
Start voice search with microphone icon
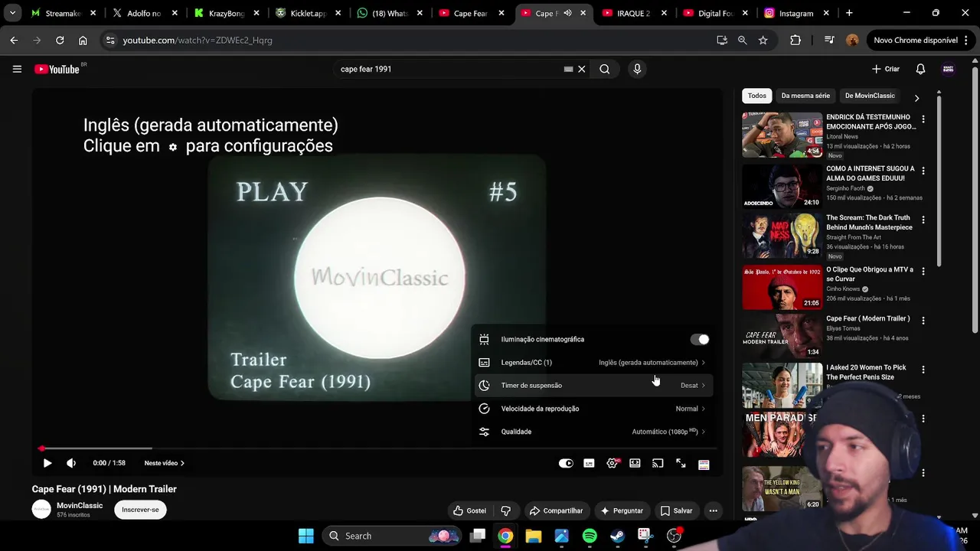pos(637,69)
